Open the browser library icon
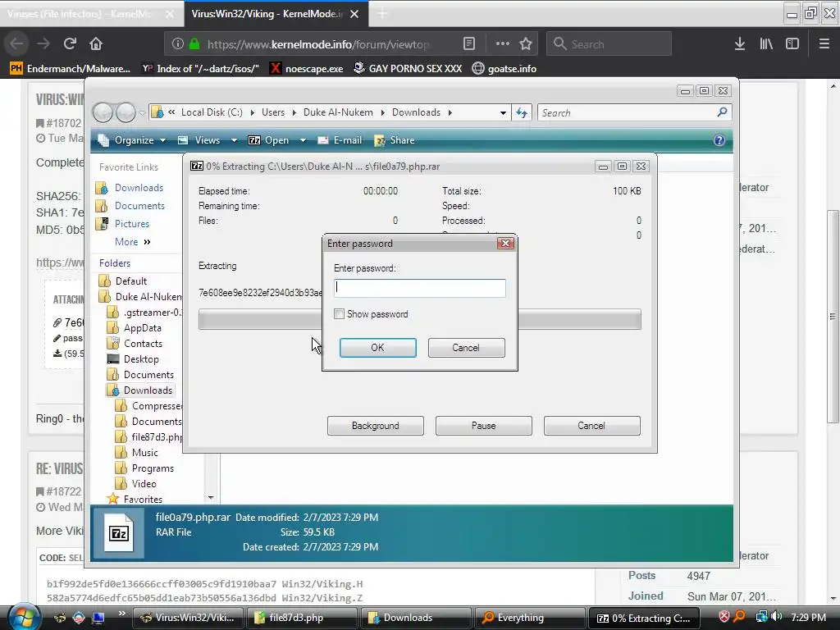This screenshot has width=840, height=630. pos(766,44)
